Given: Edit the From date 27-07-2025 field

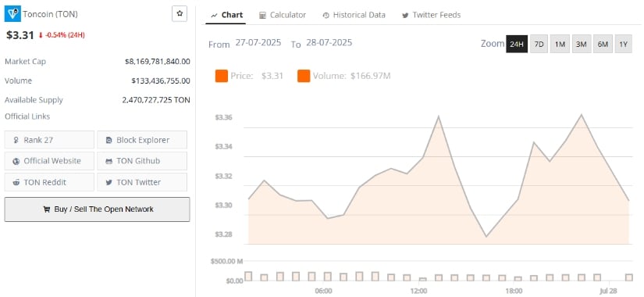Looking at the screenshot, I should (258, 43).
